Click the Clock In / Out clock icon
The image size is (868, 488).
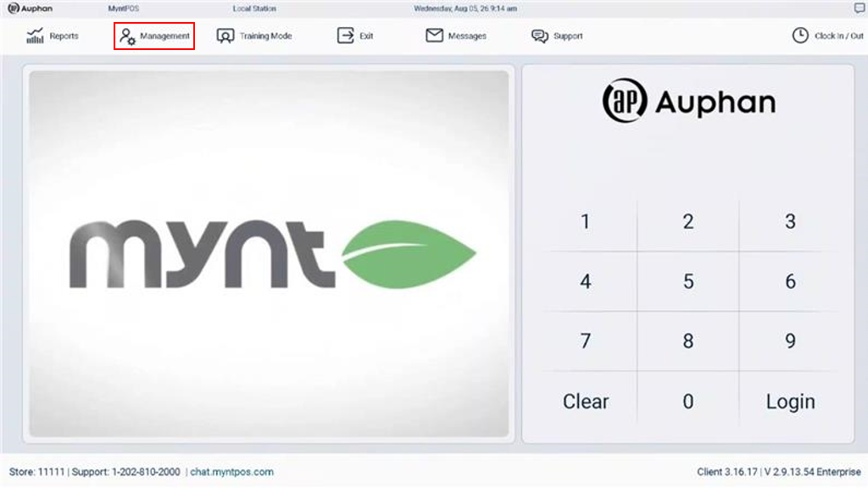coord(800,36)
